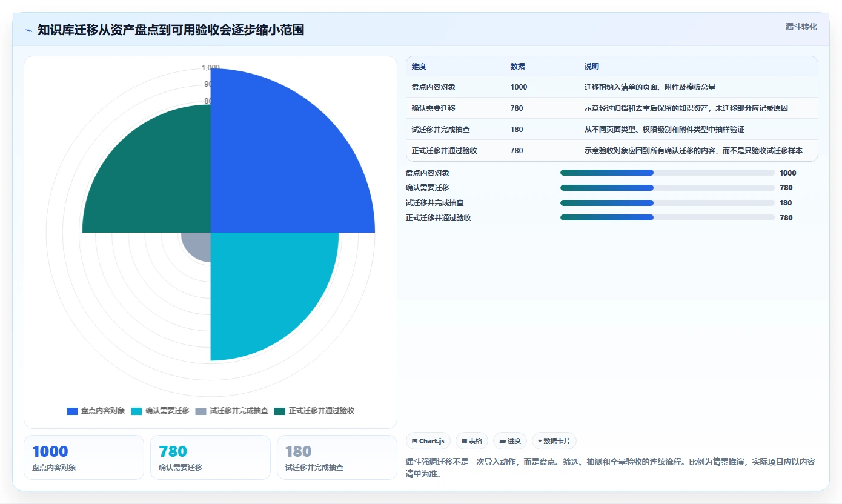
Task: Click the 1,000 axis label on the chart
Action: [x=211, y=68]
